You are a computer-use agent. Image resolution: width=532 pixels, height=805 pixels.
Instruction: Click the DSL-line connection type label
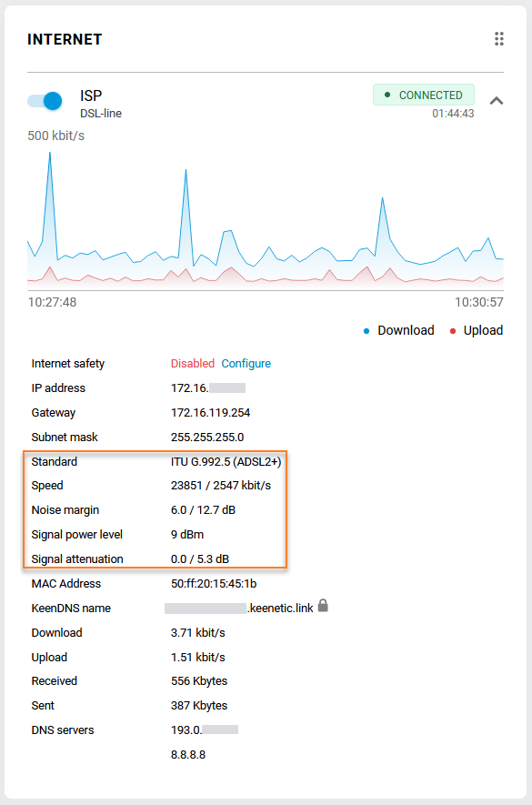101,114
